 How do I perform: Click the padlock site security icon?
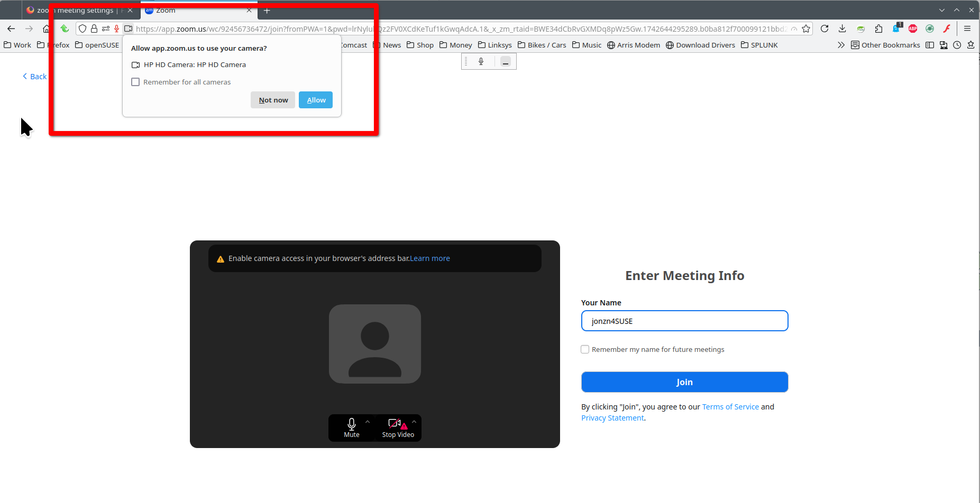[x=94, y=29]
